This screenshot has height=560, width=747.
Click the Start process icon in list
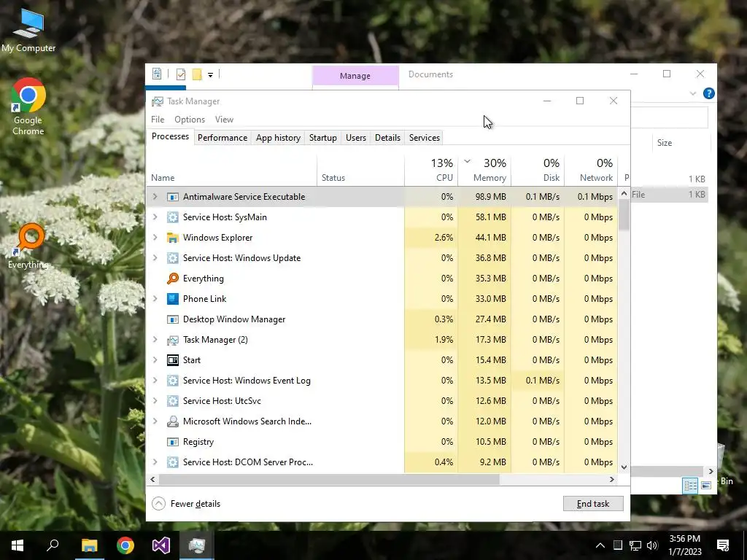pos(172,360)
